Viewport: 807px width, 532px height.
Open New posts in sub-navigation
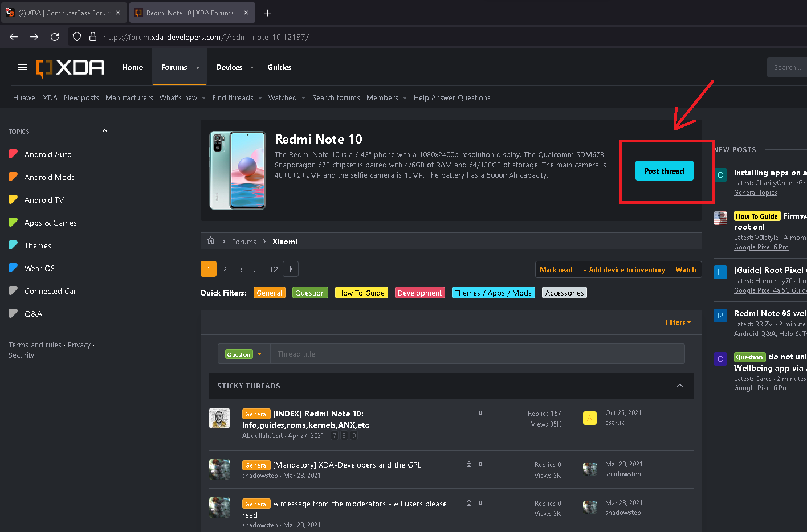coord(81,98)
